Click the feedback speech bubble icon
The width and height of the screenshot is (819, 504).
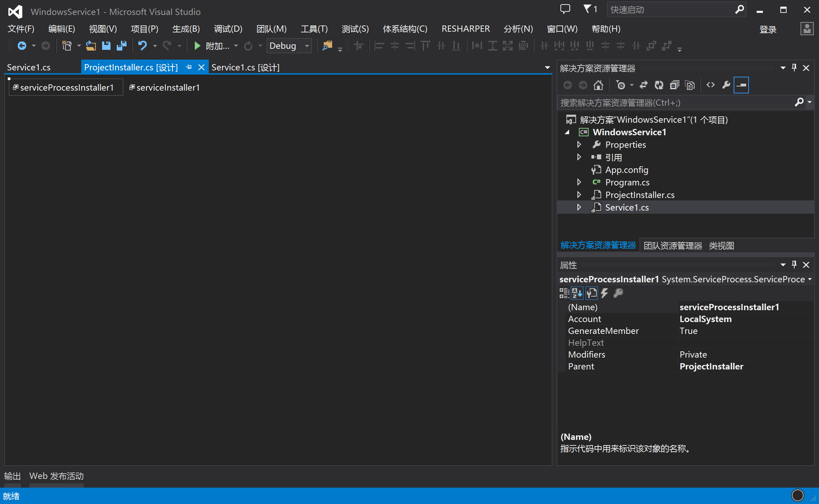coord(565,9)
